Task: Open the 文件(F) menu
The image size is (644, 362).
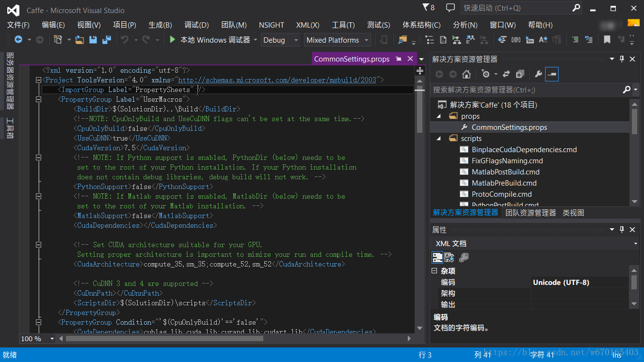Action: [18, 25]
